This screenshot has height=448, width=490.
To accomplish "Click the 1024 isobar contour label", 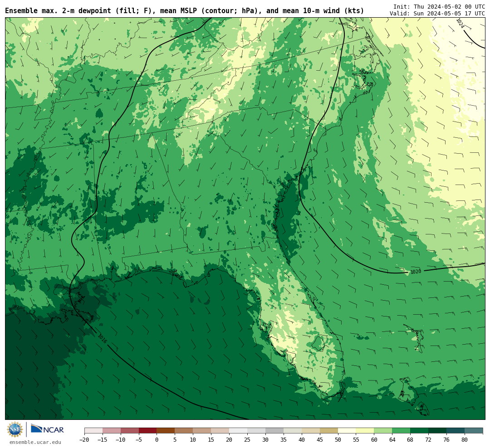I will (x=460, y=23).
